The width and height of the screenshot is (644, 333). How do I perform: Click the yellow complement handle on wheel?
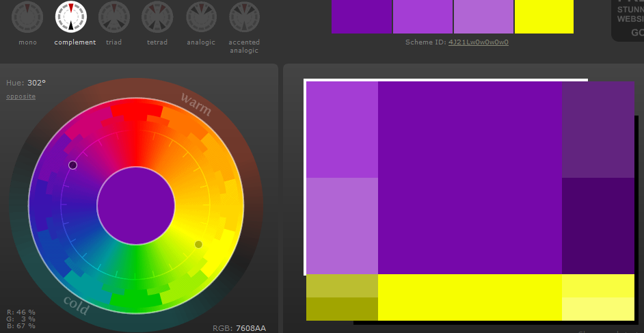pos(199,244)
